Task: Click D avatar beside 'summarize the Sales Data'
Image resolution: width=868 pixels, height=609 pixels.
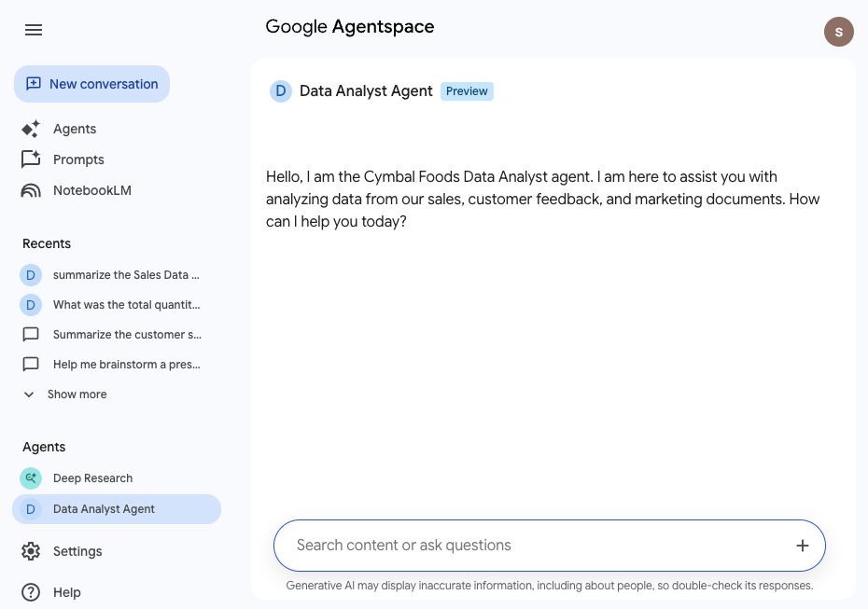Action: [x=31, y=275]
